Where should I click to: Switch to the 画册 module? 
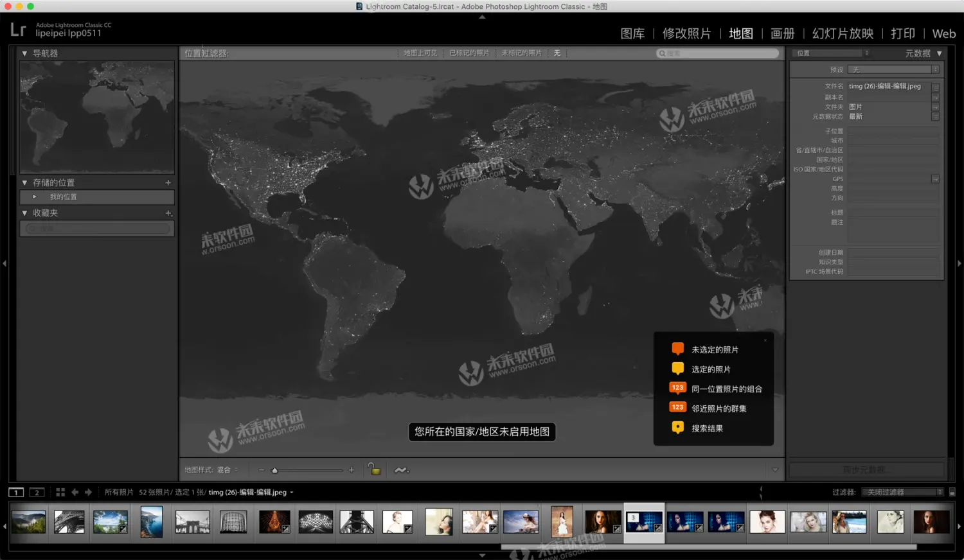[x=783, y=33]
